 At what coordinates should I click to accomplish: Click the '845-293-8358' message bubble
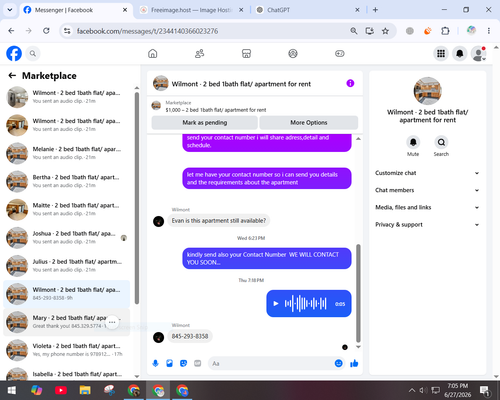point(190,336)
